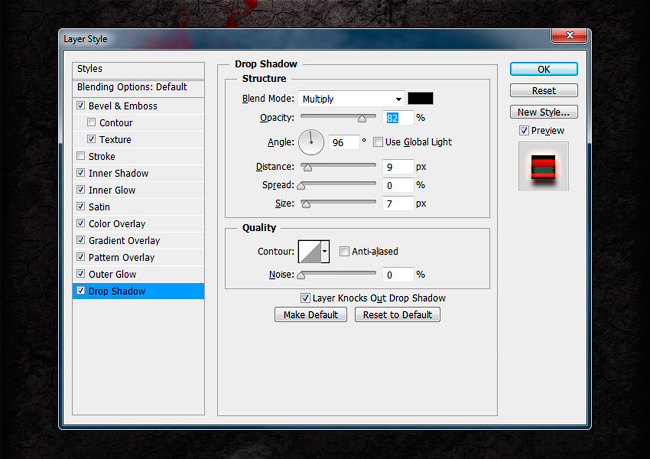Viewport: 650px width, 459px height.
Task: Toggle the Inner Glow checkbox
Action: [x=81, y=189]
